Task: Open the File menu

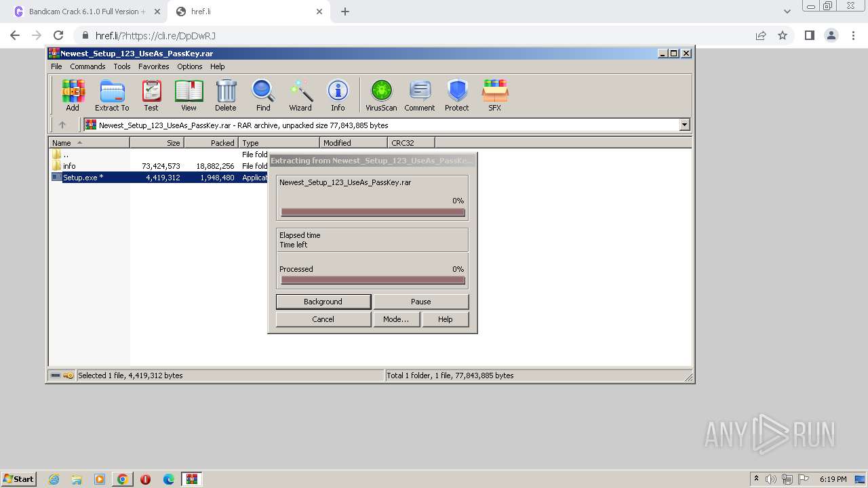Action: click(56, 66)
